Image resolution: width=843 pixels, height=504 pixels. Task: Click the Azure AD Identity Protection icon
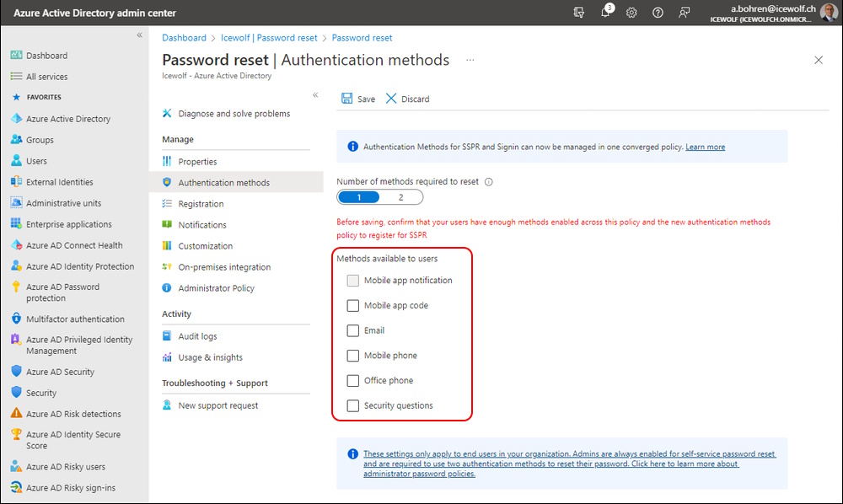pyautogui.click(x=16, y=266)
